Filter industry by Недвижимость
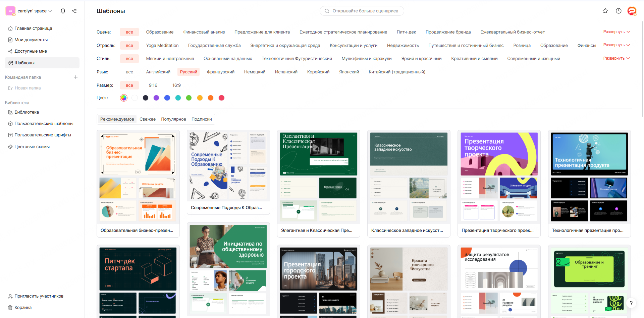Viewport: 644px width, 318px height. point(403,45)
